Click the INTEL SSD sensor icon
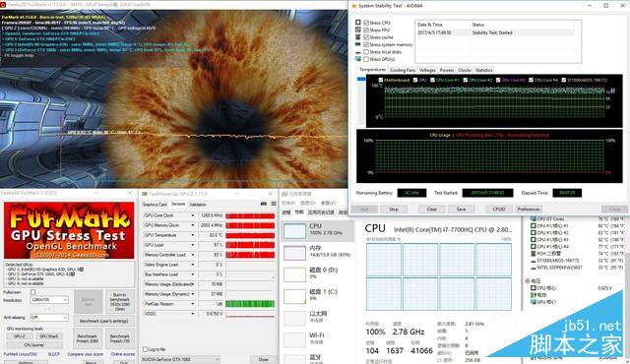This screenshot has height=364, width=630. (x=534, y=268)
